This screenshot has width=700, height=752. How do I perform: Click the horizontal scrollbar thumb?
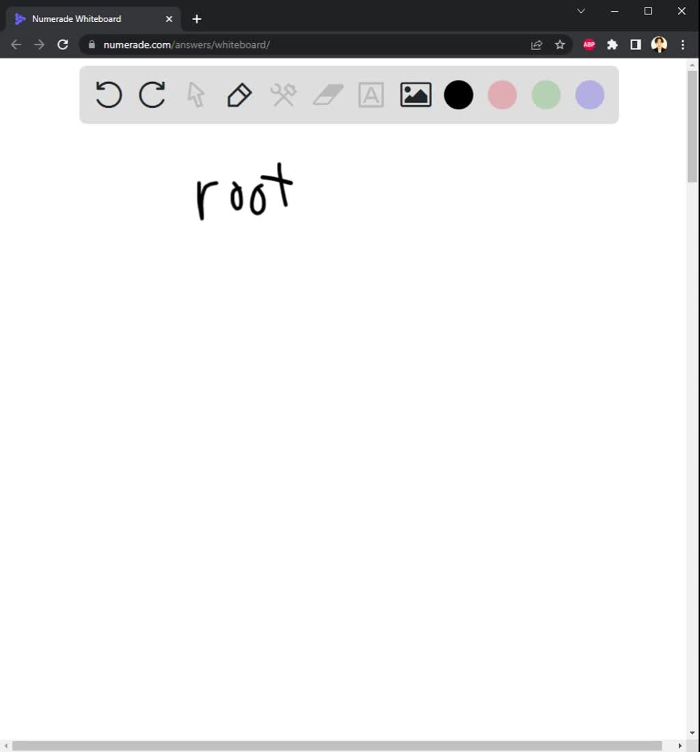coord(337,746)
